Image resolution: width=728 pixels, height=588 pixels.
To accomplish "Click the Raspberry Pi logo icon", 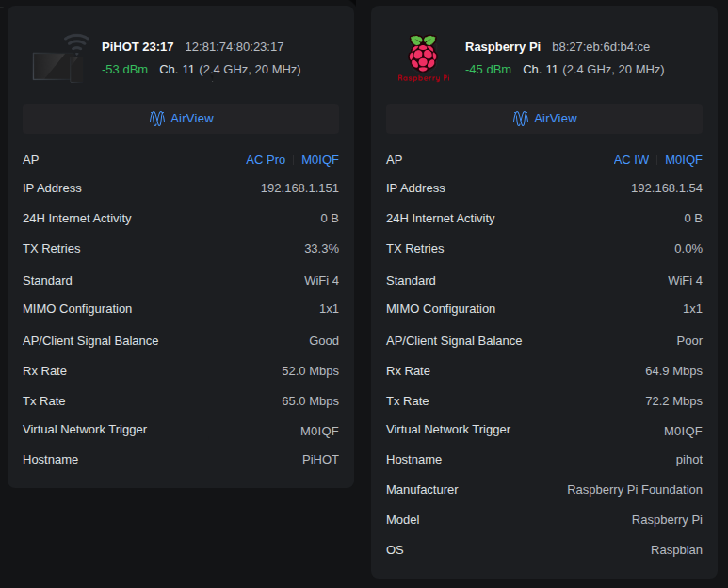I will (424, 57).
